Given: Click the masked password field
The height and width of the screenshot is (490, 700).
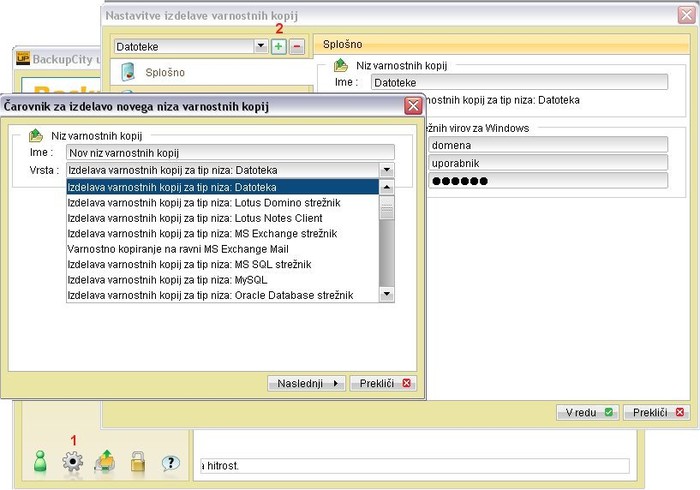Looking at the screenshot, I should (548, 181).
